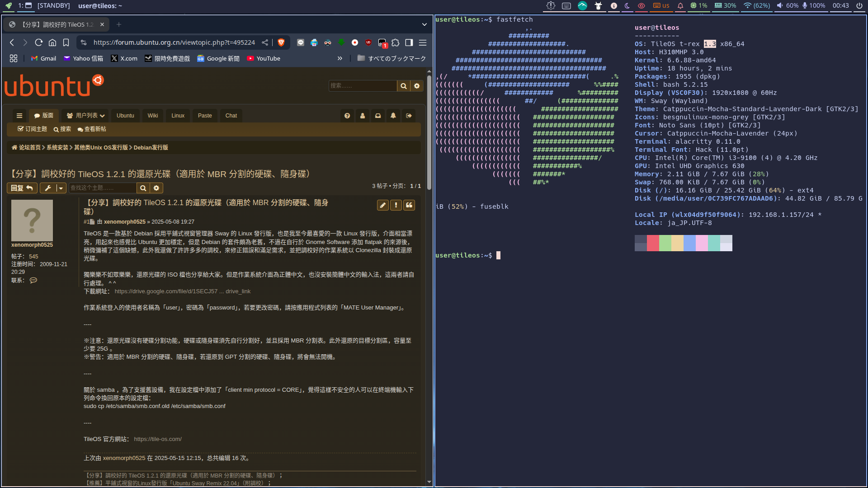868x488 pixels.
Task: Open the すべてのブックマーク folder
Action: (392, 58)
